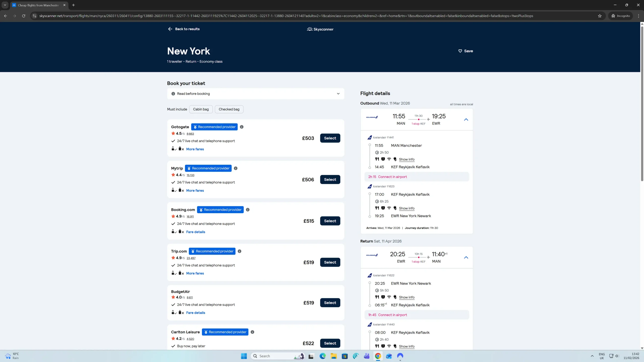Click the Back to results arrow icon
Image resolution: width=644 pixels, height=362 pixels.
point(170,29)
